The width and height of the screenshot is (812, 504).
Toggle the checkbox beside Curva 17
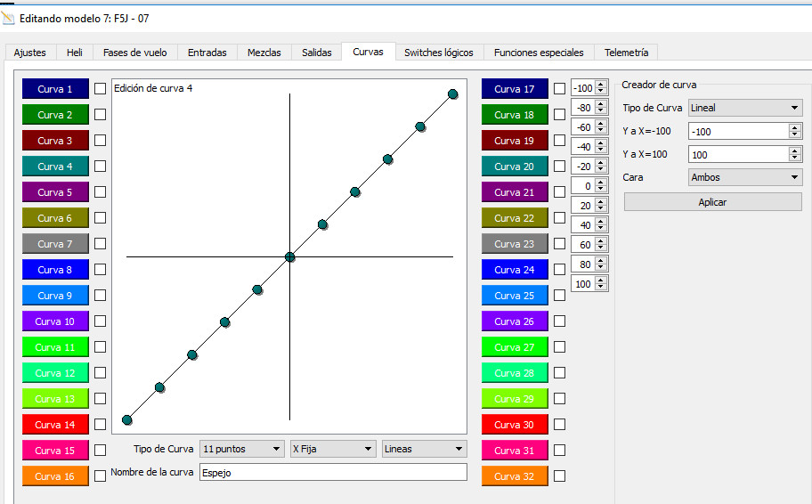(x=559, y=89)
